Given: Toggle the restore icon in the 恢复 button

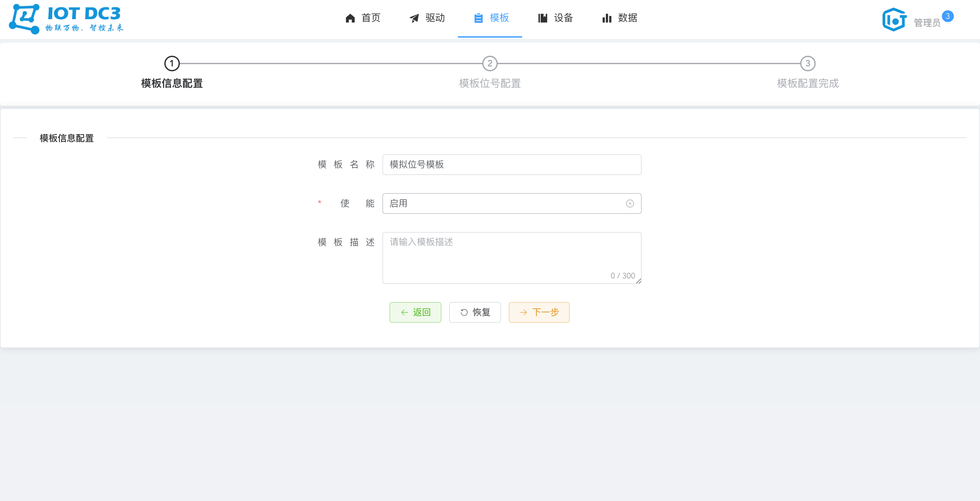Looking at the screenshot, I should (464, 312).
